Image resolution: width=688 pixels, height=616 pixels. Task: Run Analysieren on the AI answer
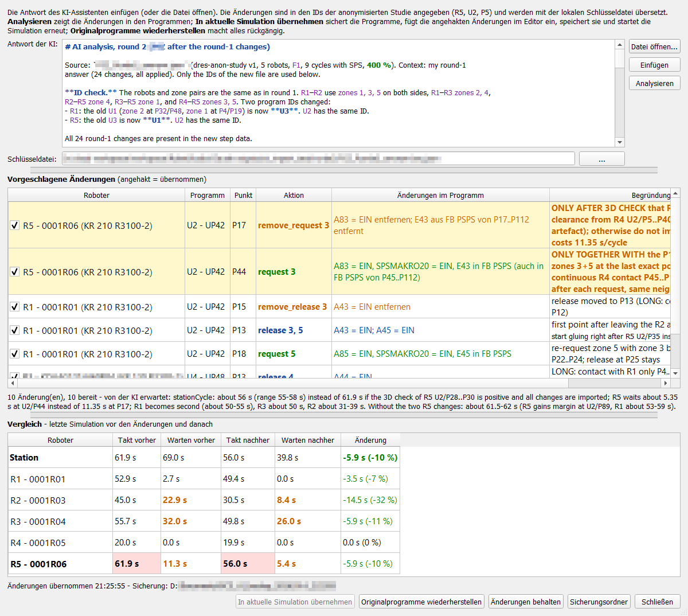point(654,84)
